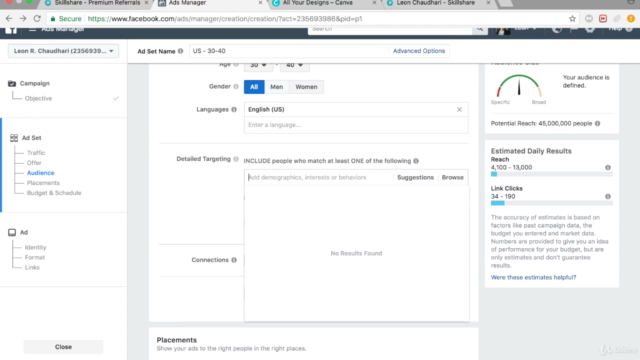The height and width of the screenshot is (360, 640).
Task: Switch to All Your Designs Canva tab
Action: [x=318, y=3]
